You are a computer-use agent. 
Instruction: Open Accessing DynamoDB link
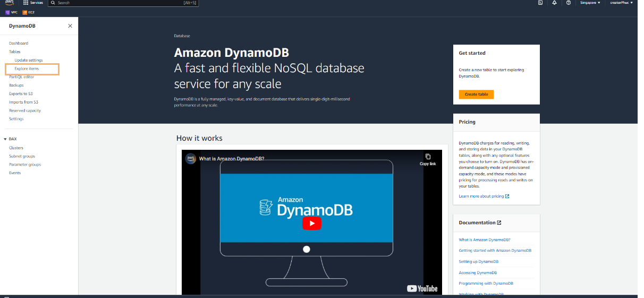478,273
